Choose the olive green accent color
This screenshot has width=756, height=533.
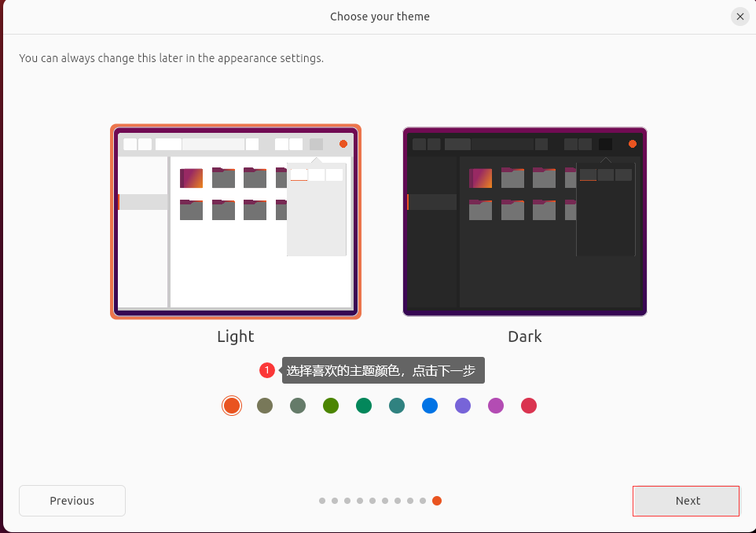coord(331,406)
